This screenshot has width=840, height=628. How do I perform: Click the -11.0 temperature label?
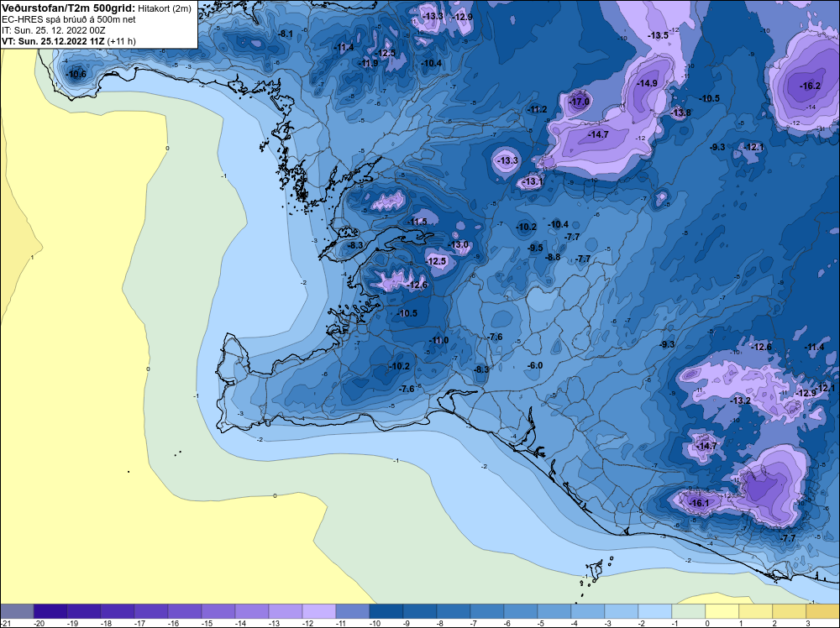click(x=438, y=341)
